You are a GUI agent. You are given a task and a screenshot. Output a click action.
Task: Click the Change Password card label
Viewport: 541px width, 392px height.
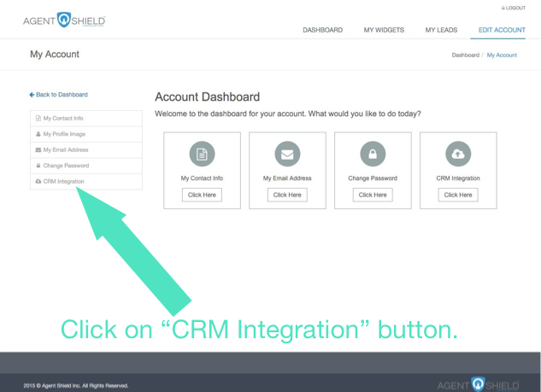(x=373, y=178)
